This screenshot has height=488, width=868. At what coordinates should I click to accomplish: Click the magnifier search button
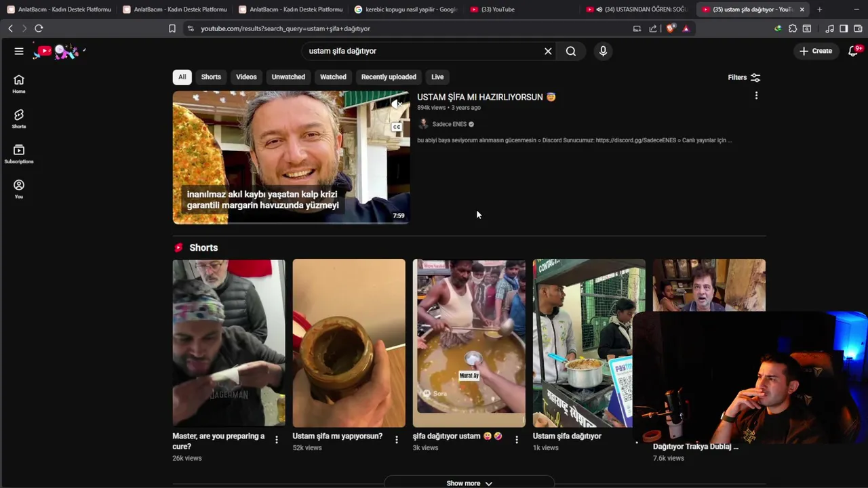[x=571, y=51]
